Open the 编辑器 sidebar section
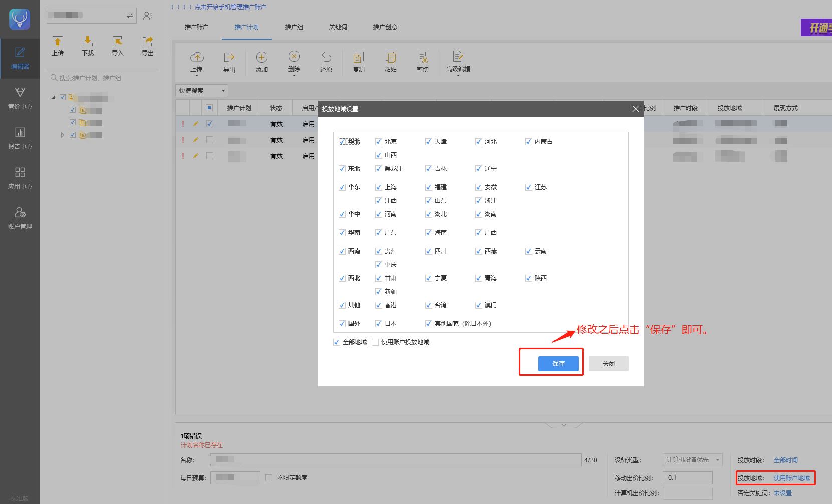 click(20, 58)
